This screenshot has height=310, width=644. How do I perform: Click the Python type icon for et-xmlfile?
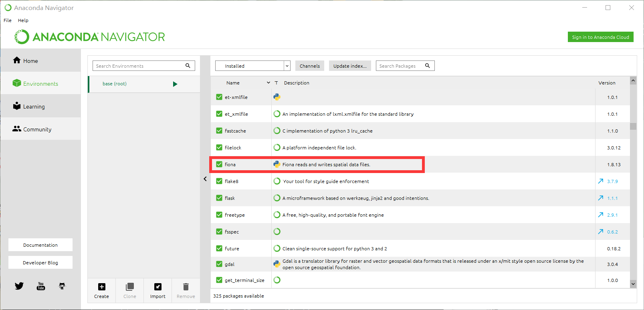[x=277, y=97]
